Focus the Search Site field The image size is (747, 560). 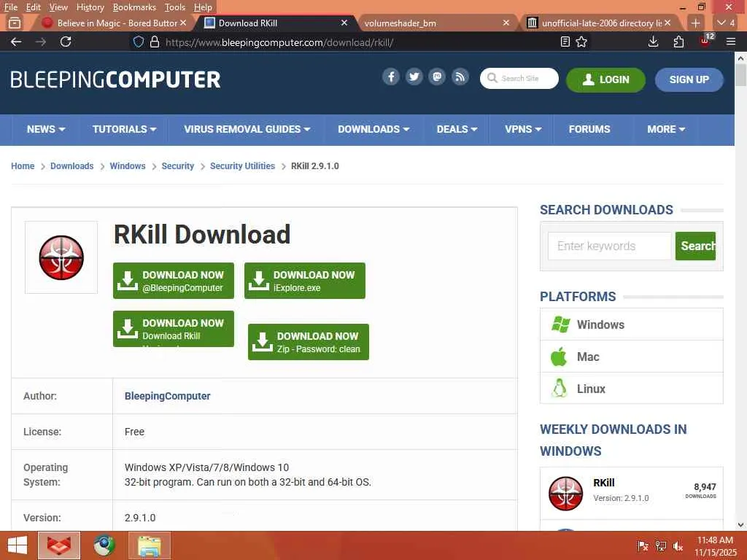[519, 78]
